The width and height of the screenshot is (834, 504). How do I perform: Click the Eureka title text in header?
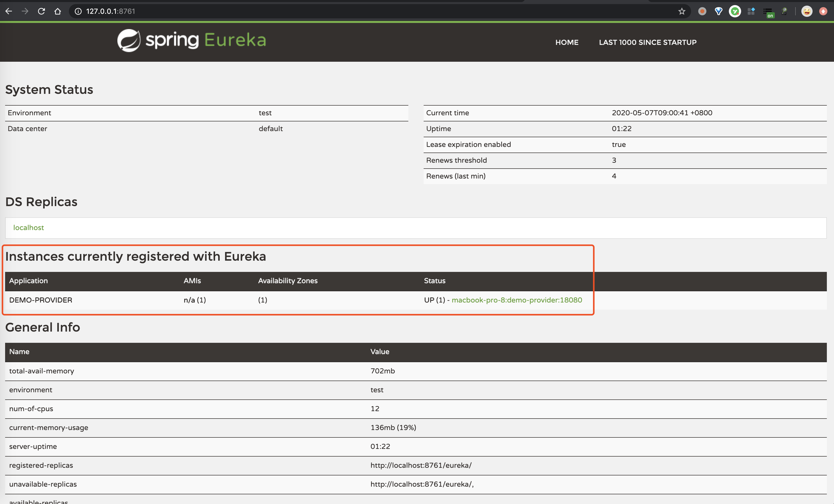[x=235, y=40]
